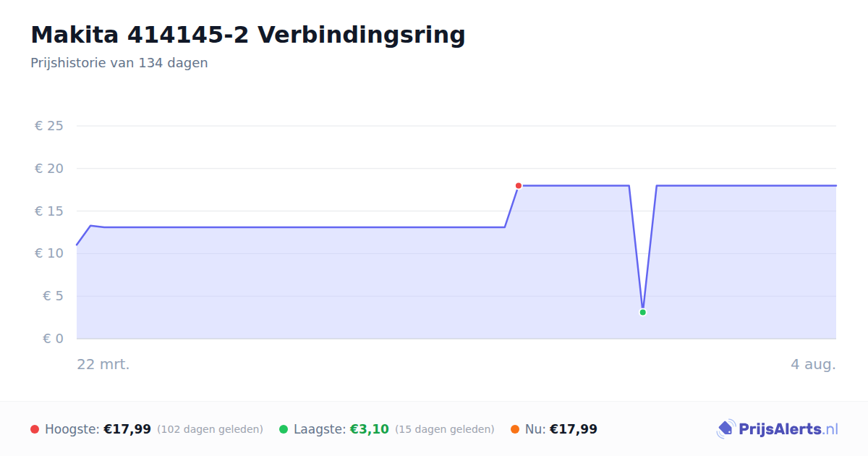Viewport: 868px width, 456px height.
Task: Click the 102 dagen geleden note
Action: click(210, 429)
